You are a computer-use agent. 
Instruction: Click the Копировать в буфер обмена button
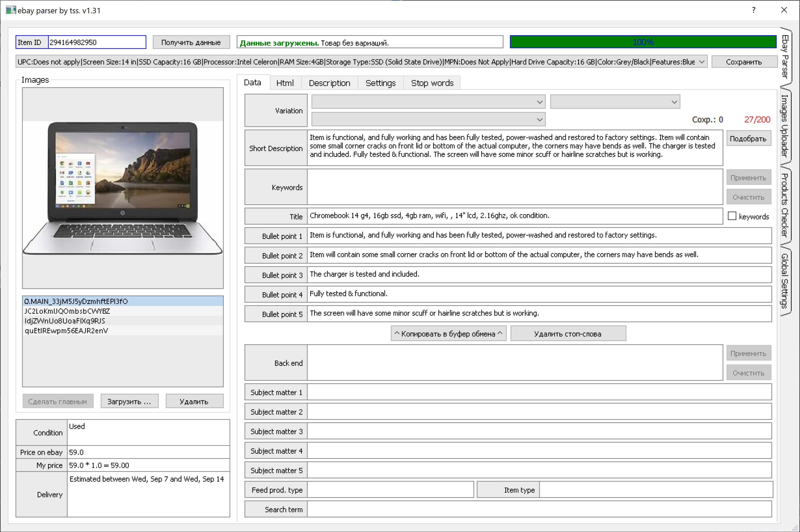(448, 334)
